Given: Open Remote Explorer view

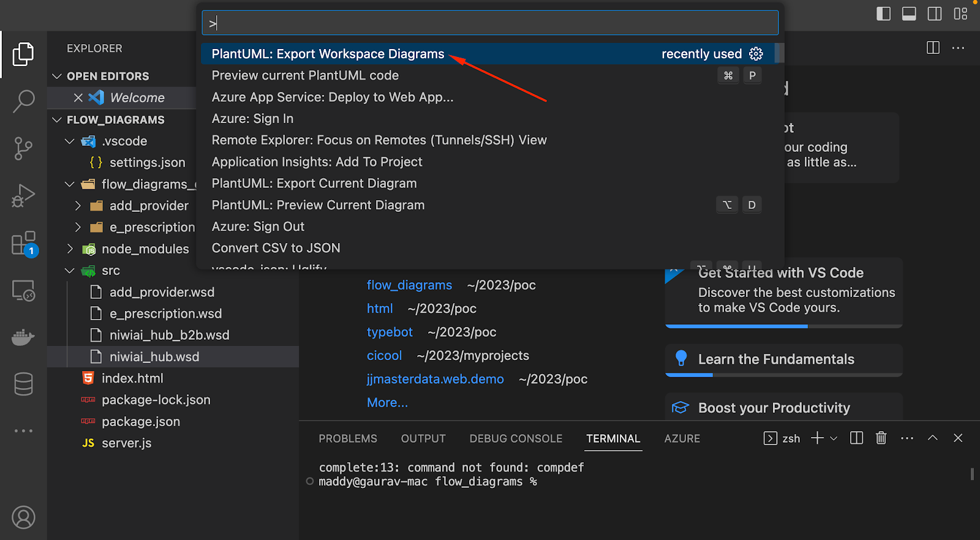Looking at the screenshot, I should pos(23,291).
